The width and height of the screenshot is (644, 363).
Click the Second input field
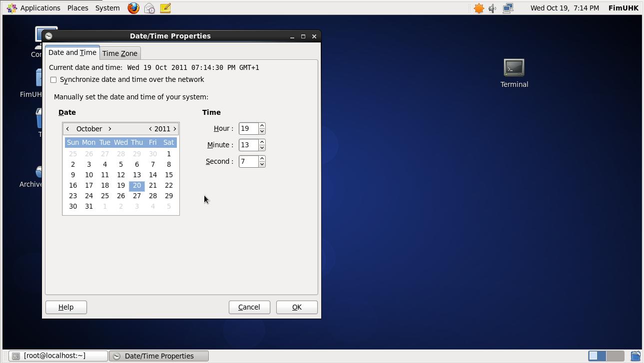tap(248, 162)
